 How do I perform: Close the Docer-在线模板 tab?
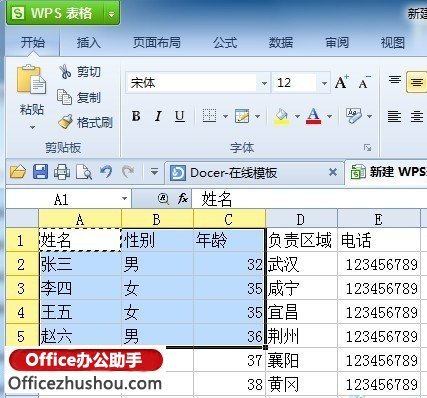(x=333, y=172)
